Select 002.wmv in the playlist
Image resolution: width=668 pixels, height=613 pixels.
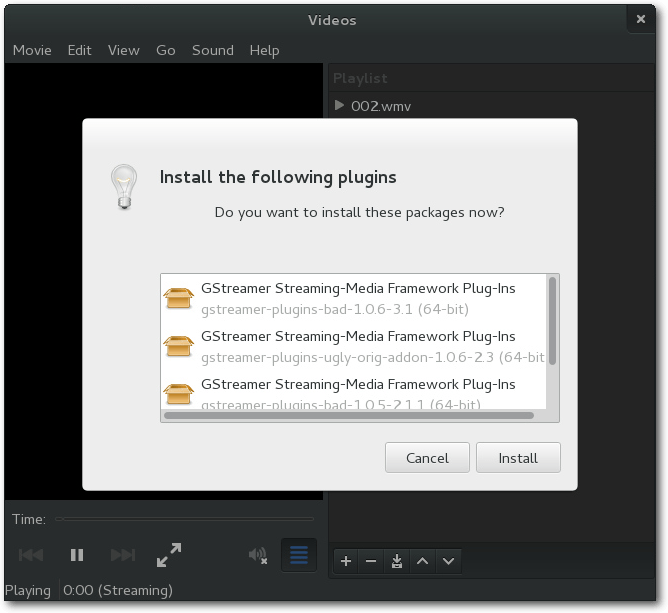[492, 106]
